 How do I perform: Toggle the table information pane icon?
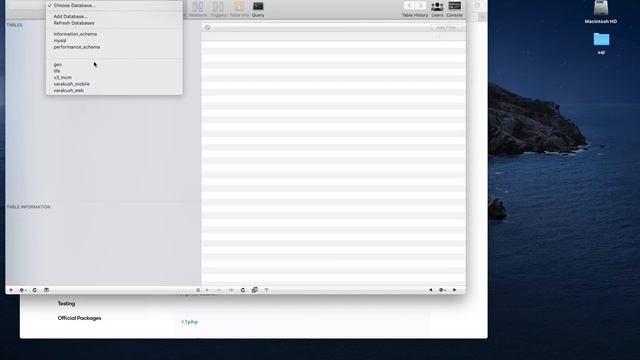pyautogui.click(x=47, y=290)
